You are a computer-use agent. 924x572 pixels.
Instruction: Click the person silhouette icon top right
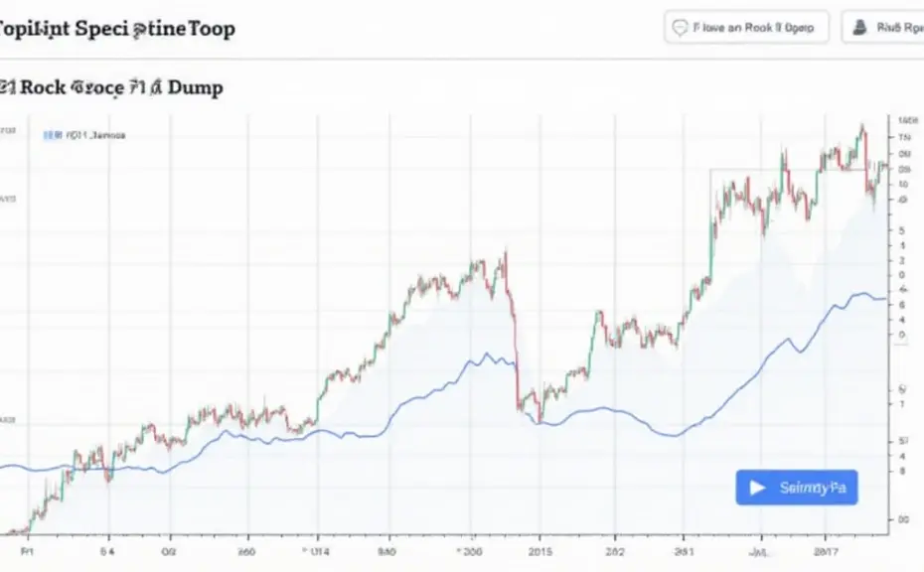859,27
